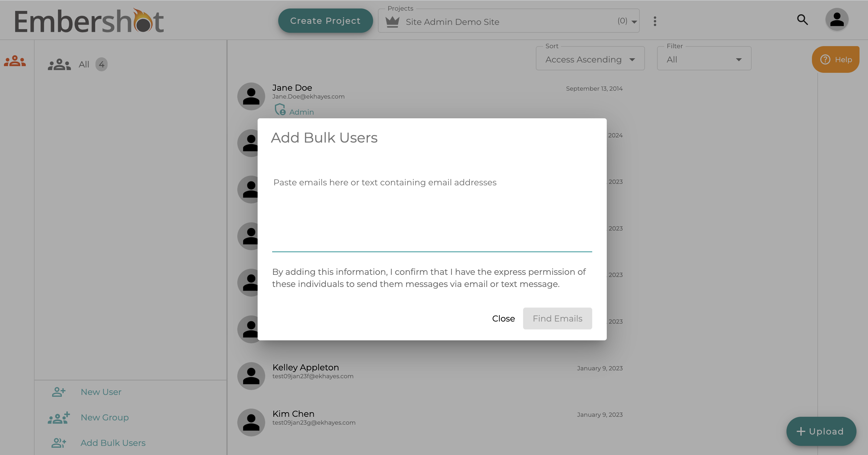Click the Embershot logo
The image size is (868, 455).
(89, 21)
